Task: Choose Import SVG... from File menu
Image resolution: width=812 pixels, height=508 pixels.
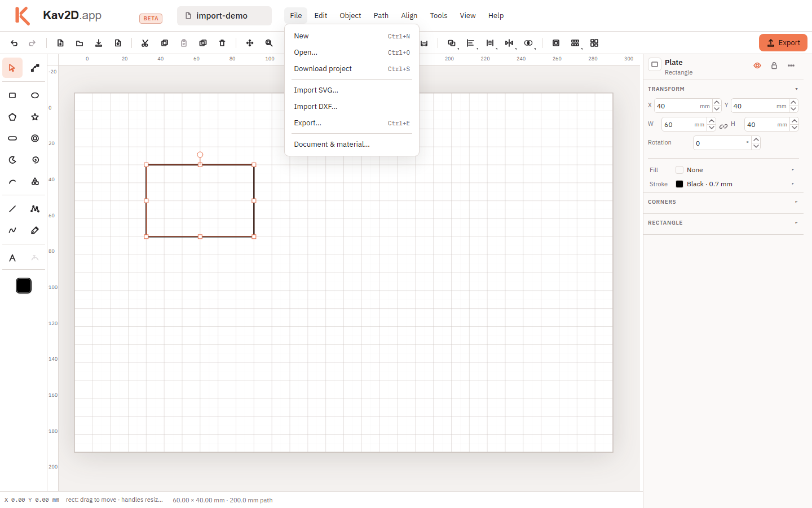Action: [352, 90]
